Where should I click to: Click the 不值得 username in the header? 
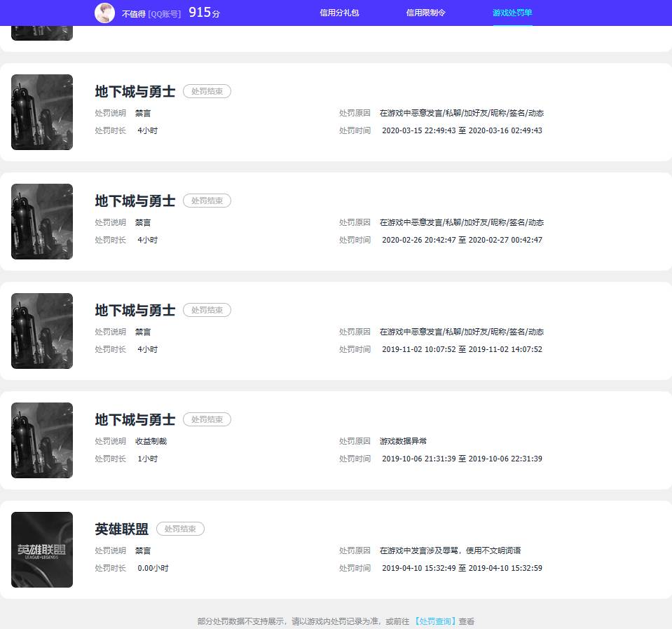pyautogui.click(x=133, y=13)
